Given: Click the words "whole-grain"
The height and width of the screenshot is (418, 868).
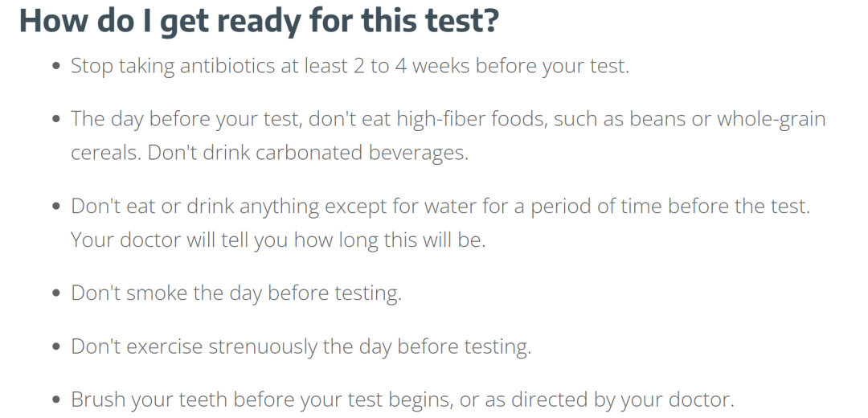Looking at the screenshot, I should pyautogui.click(x=771, y=119).
